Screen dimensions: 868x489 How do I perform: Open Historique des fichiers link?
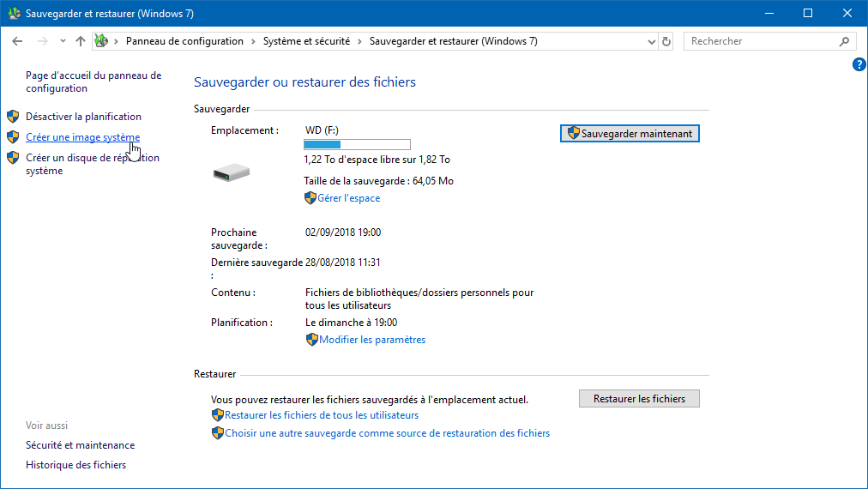coord(75,465)
